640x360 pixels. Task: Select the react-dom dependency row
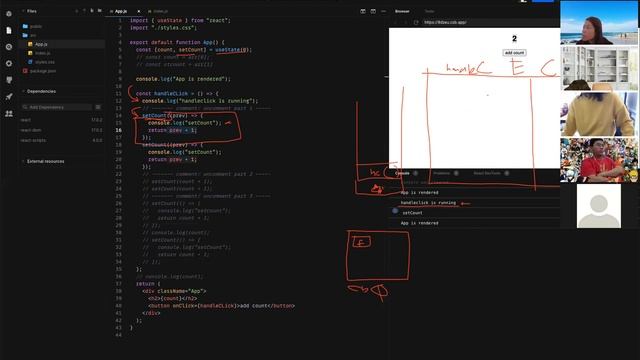(x=61, y=130)
